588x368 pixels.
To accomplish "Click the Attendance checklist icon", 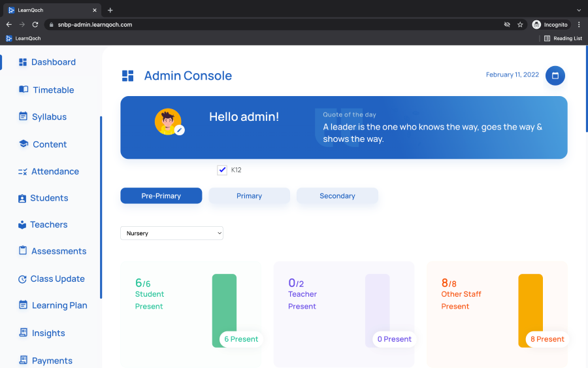I will [x=22, y=172].
